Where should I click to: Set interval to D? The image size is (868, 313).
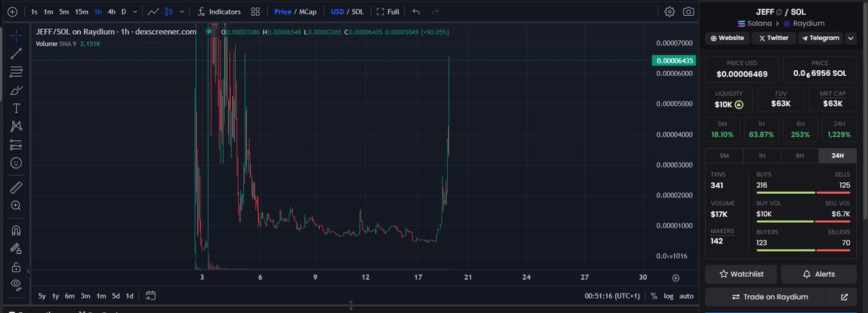(x=124, y=12)
